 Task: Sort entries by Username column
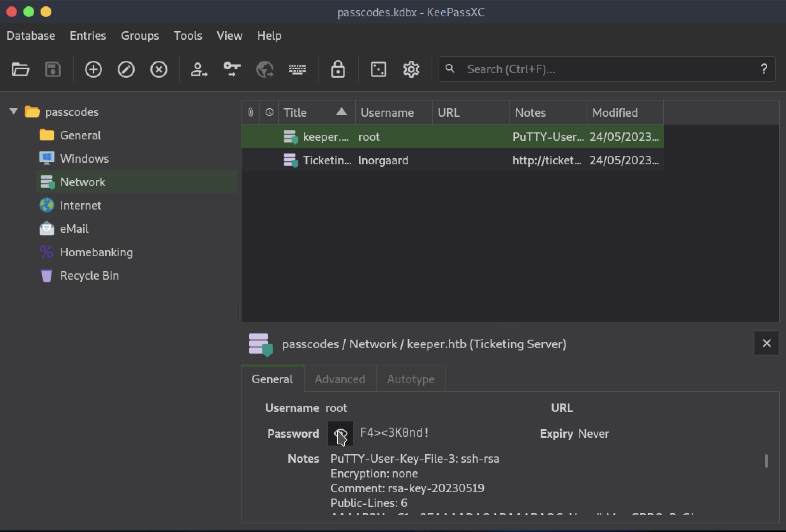(394, 113)
